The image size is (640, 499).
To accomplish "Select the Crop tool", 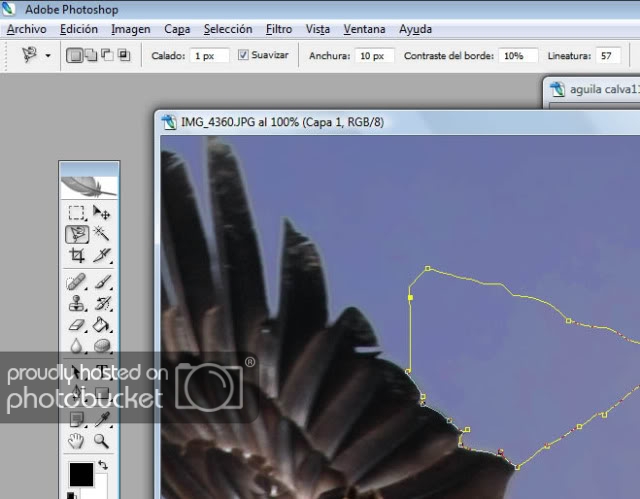I will 76,256.
